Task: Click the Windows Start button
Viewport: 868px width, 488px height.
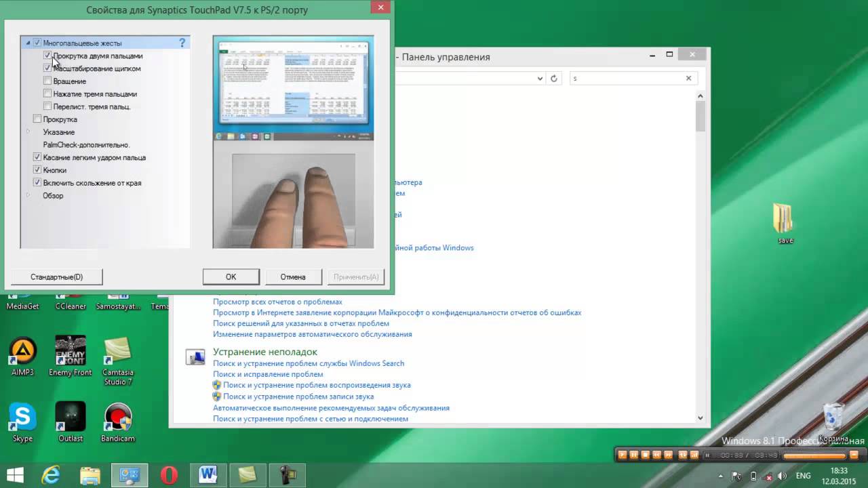Action: pyautogui.click(x=15, y=475)
